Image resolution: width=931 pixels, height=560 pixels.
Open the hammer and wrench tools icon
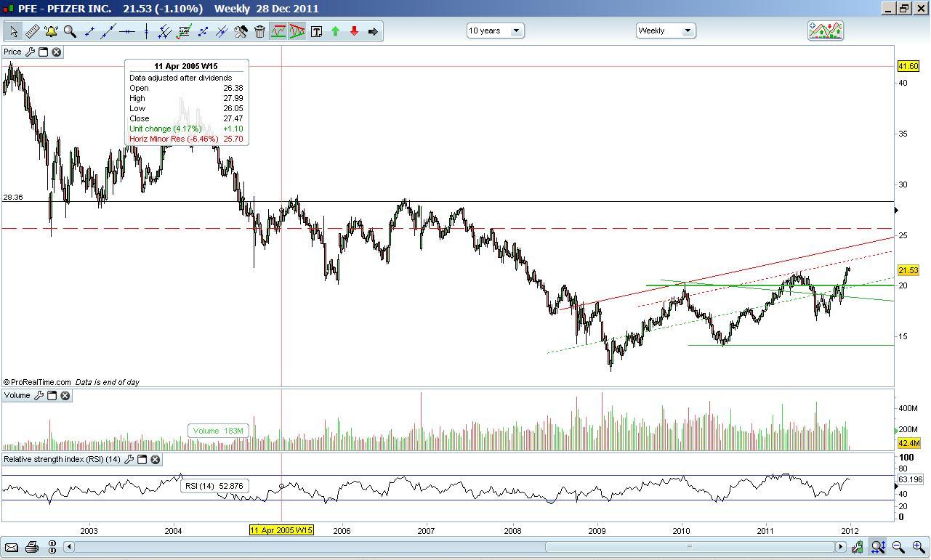[x=241, y=31]
